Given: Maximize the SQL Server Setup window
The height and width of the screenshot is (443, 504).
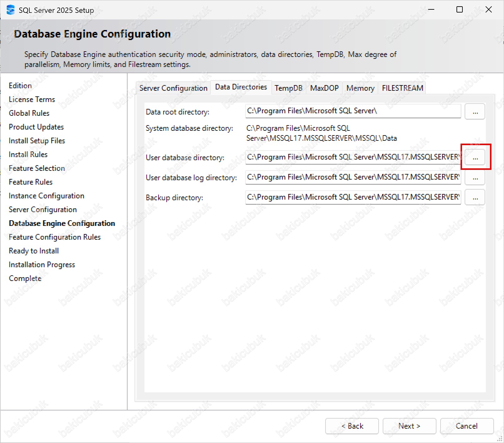Looking at the screenshot, I should click(x=459, y=10).
